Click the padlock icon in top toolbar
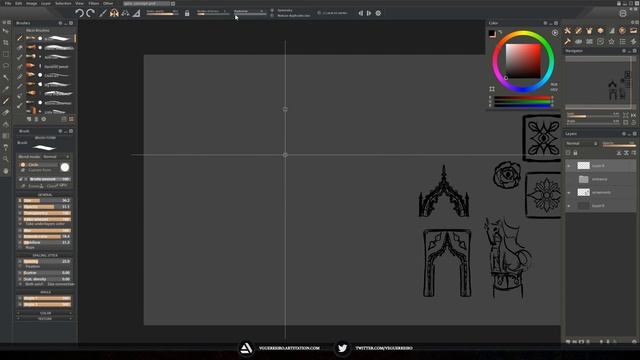This screenshot has height=360, width=640. [187, 13]
